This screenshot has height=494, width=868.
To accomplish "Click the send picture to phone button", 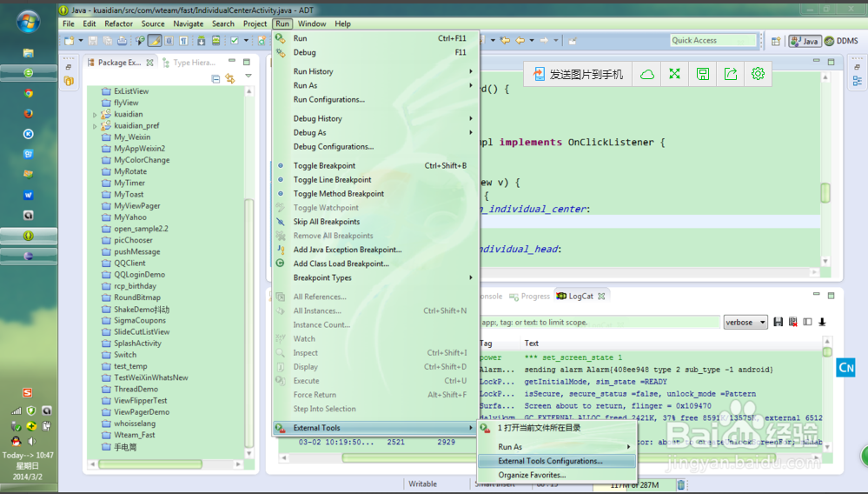I will [x=579, y=74].
